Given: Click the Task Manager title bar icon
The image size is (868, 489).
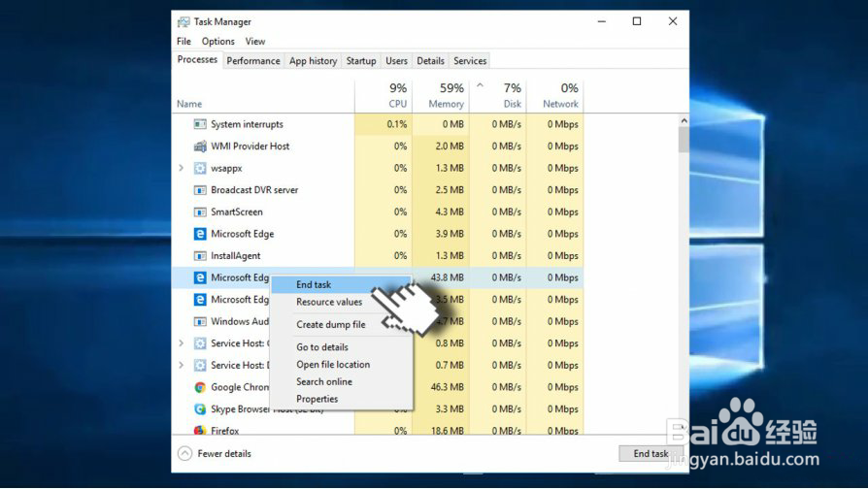Looking at the screenshot, I should pos(184,21).
